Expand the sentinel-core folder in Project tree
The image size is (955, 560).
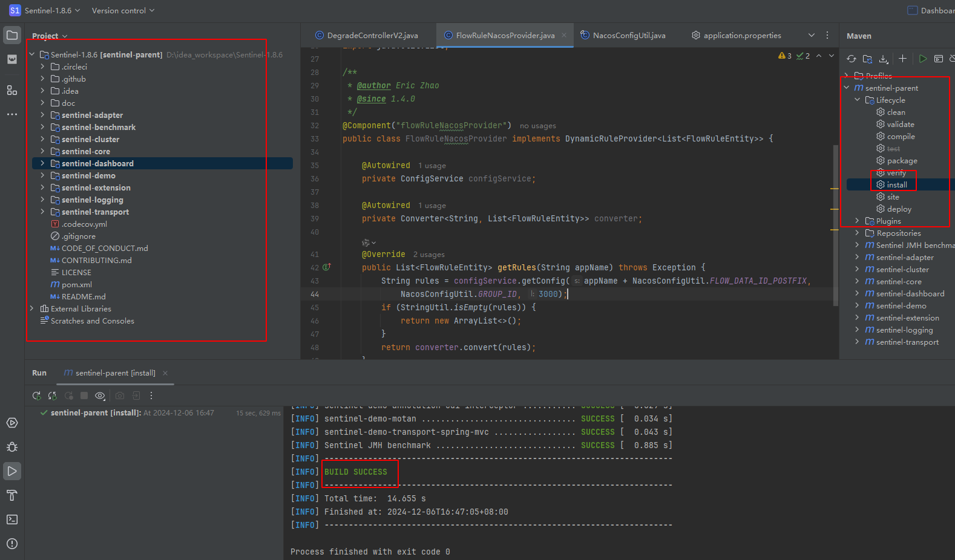pos(42,151)
